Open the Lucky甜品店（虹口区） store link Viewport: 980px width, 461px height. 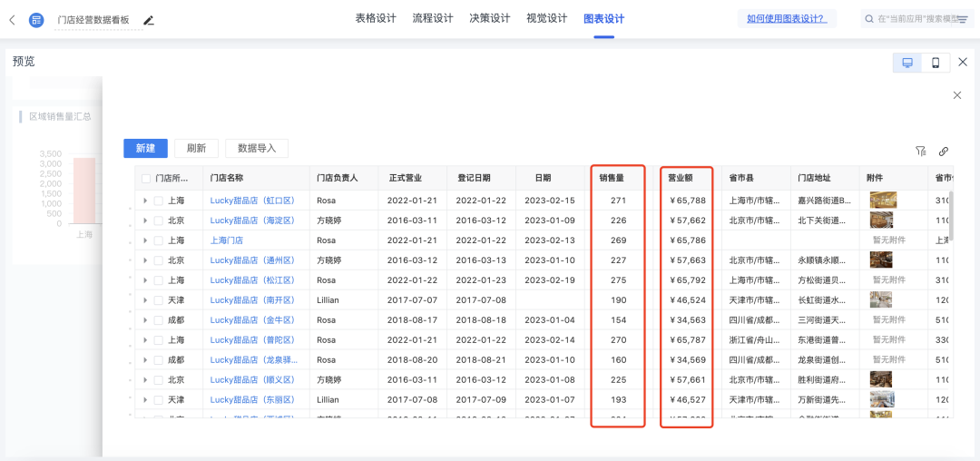coord(252,201)
